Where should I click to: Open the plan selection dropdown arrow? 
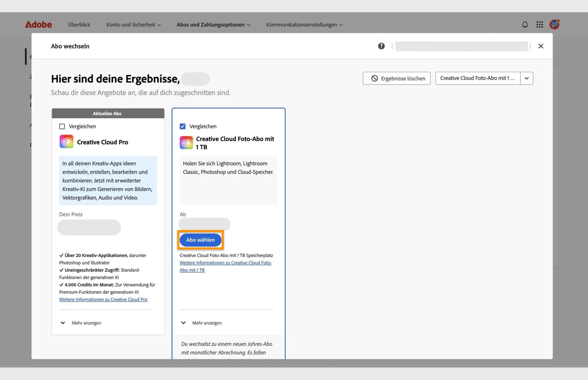(526, 78)
